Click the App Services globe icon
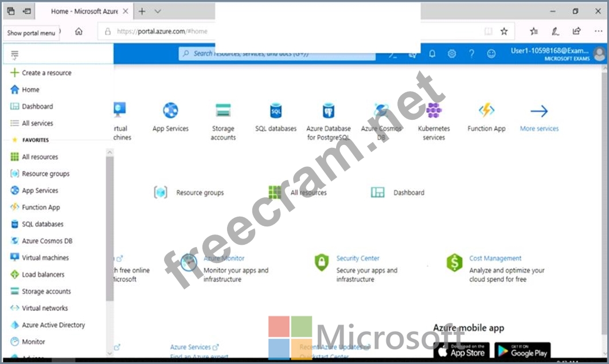The height and width of the screenshot is (364, 609). (x=170, y=111)
